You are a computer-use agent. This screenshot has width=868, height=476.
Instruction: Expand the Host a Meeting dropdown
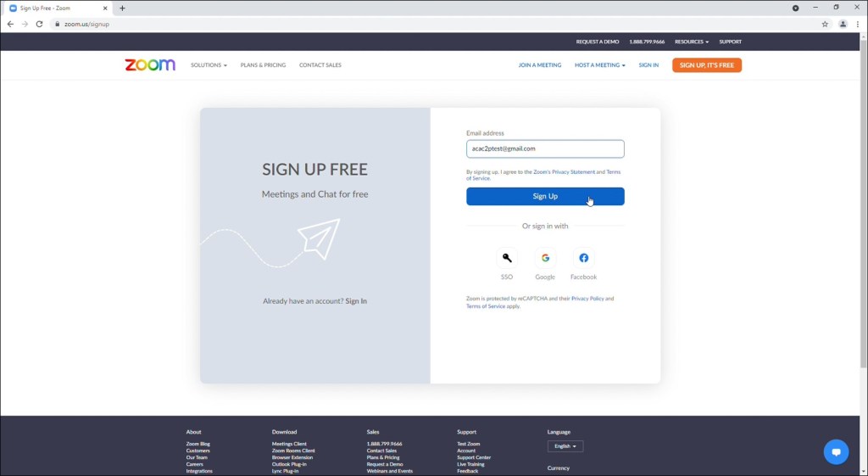(599, 65)
